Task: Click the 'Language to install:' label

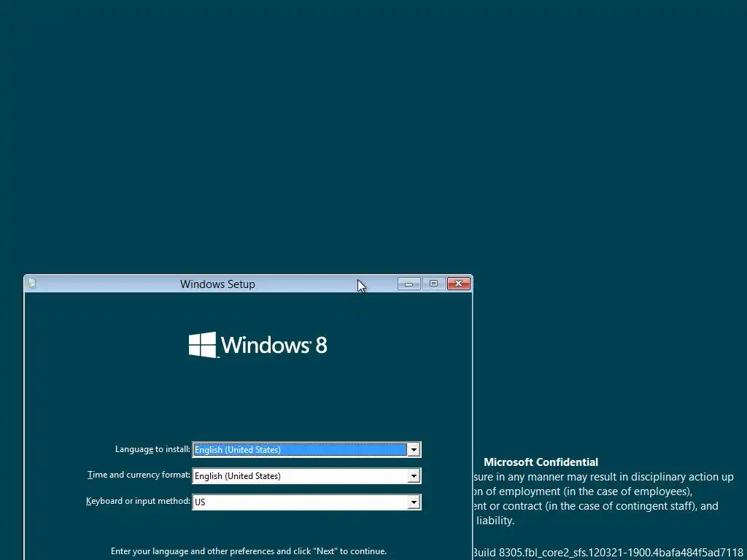Action: (152, 449)
